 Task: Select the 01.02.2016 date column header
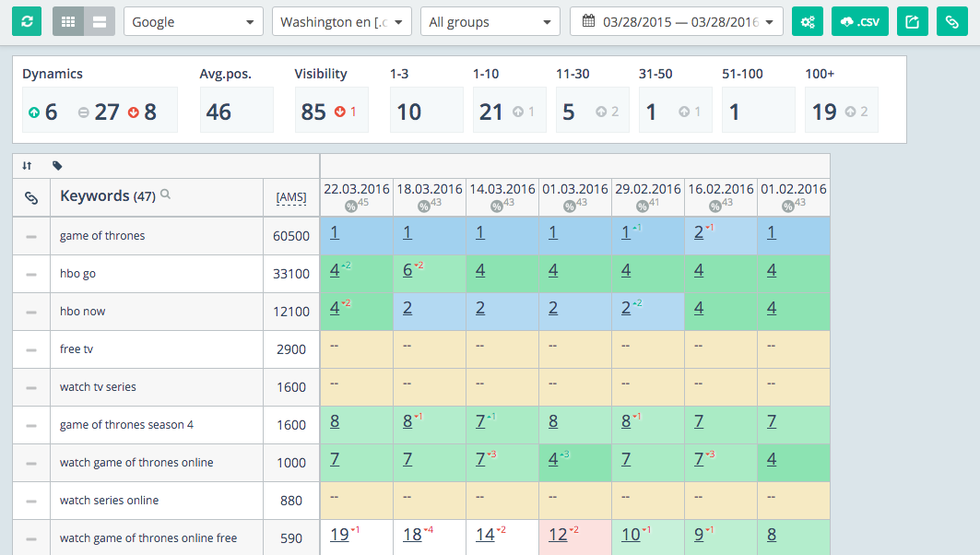click(793, 189)
